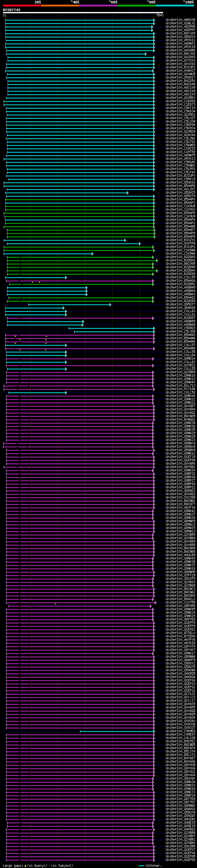Select the UniRef100_Q2VBS1 label
This screenshot has width=197, height=868.
[180, 365]
